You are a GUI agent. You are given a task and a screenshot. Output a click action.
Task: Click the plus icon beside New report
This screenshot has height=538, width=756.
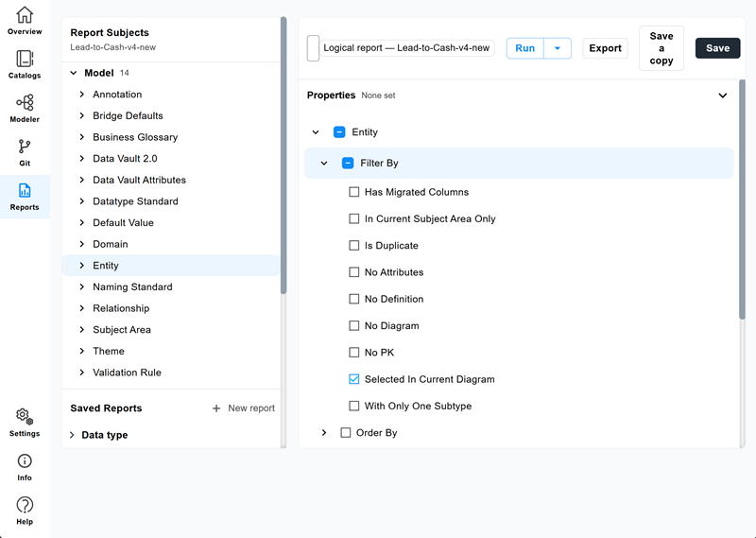pyautogui.click(x=216, y=408)
